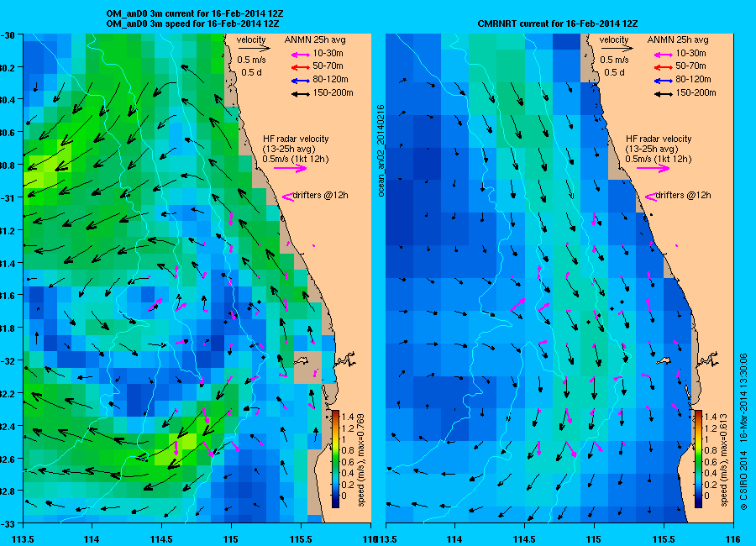The width and height of the screenshot is (756, 546).
Task: Click the black 150-200m arrow in left legend
Action: pos(301,94)
